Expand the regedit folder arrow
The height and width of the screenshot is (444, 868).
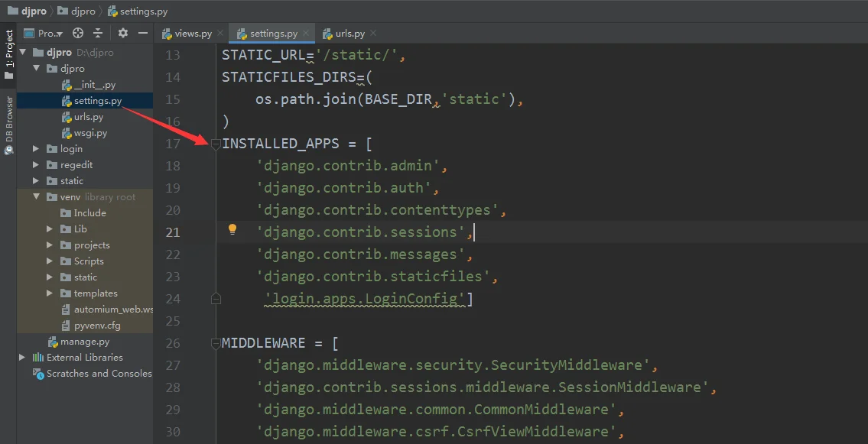tap(36, 165)
